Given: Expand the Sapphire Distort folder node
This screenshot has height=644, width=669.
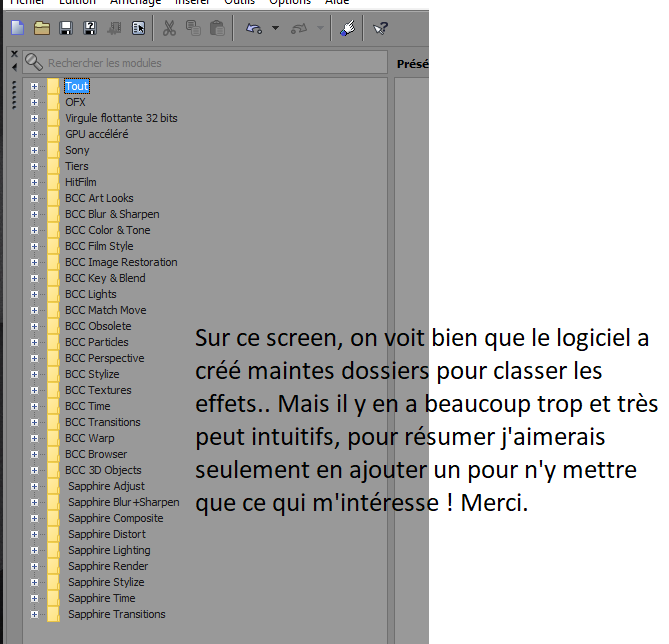Looking at the screenshot, I should click(x=34, y=534).
